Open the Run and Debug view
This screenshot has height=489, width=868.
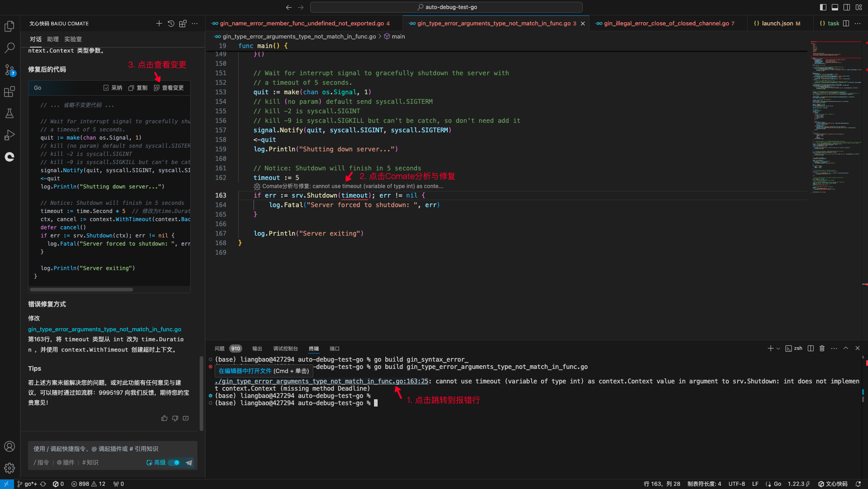pyautogui.click(x=10, y=135)
